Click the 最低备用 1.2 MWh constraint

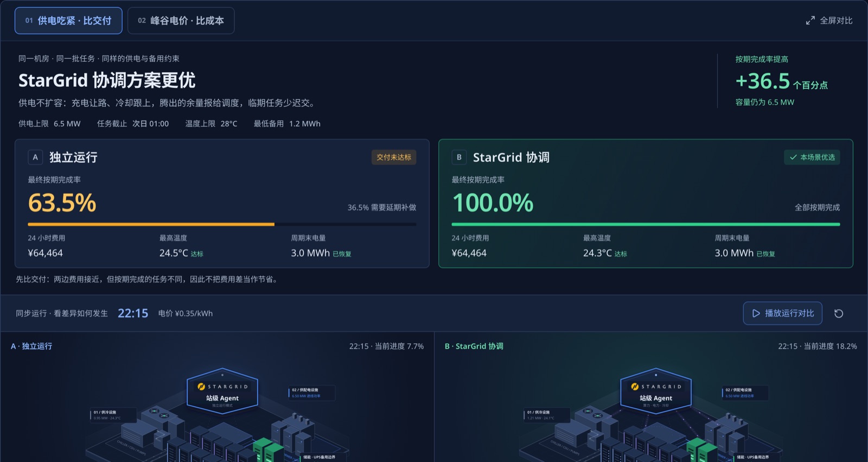click(x=287, y=124)
